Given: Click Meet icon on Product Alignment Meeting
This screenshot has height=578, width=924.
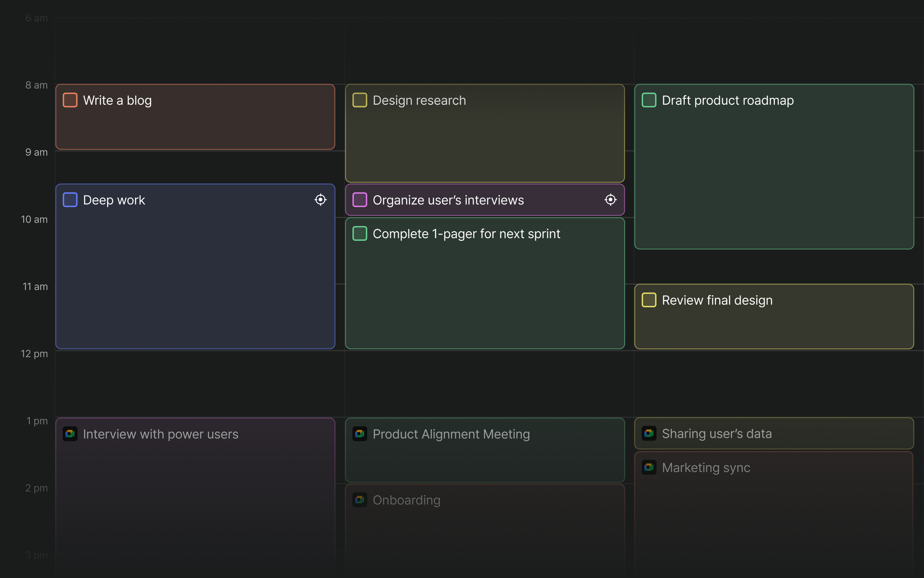Looking at the screenshot, I should click(359, 434).
